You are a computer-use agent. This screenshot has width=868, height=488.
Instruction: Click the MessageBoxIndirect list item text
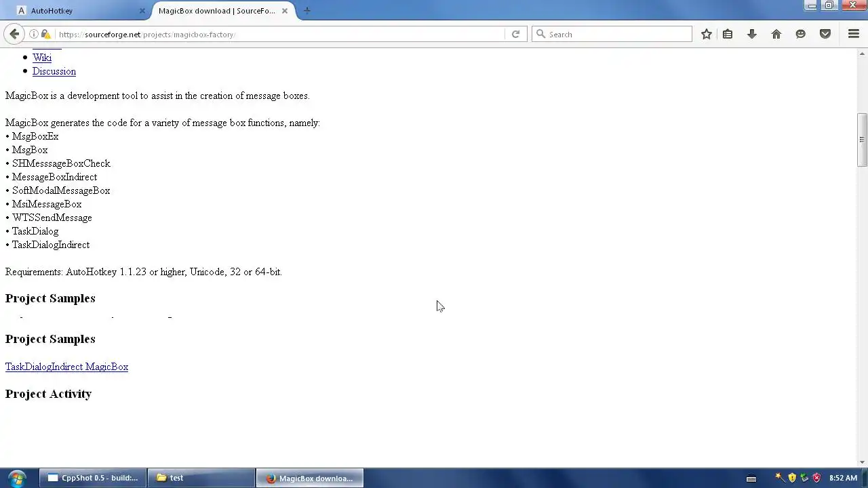coord(54,177)
